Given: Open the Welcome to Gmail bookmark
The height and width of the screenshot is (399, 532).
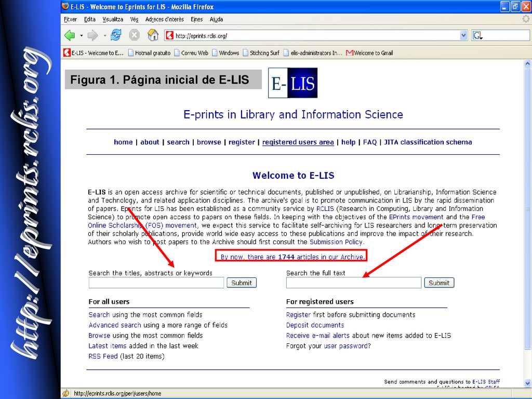Looking at the screenshot, I should [369, 53].
